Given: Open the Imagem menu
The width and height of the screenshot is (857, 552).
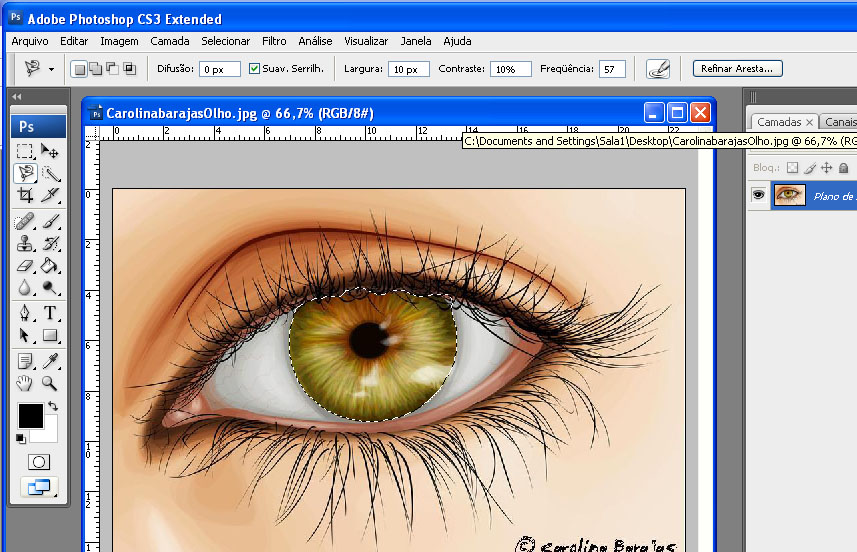Looking at the screenshot, I should click(119, 41).
